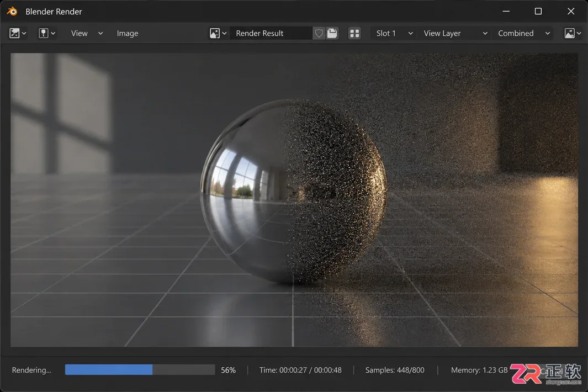Open the View menu
Image resolution: width=588 pixels, height=392 pixels.
[79, 33]
